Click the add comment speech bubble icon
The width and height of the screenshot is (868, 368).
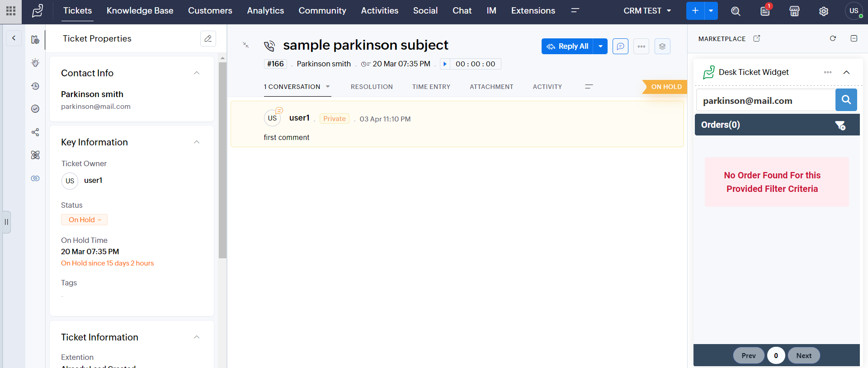click(620, 47)
